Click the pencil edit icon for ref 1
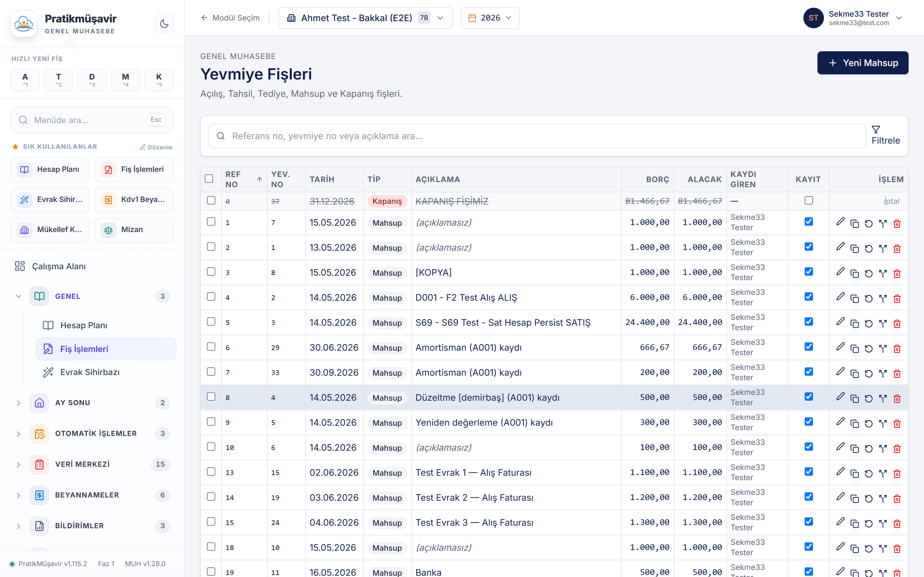This screenshot has height=577, width=924. coord(840,222)
